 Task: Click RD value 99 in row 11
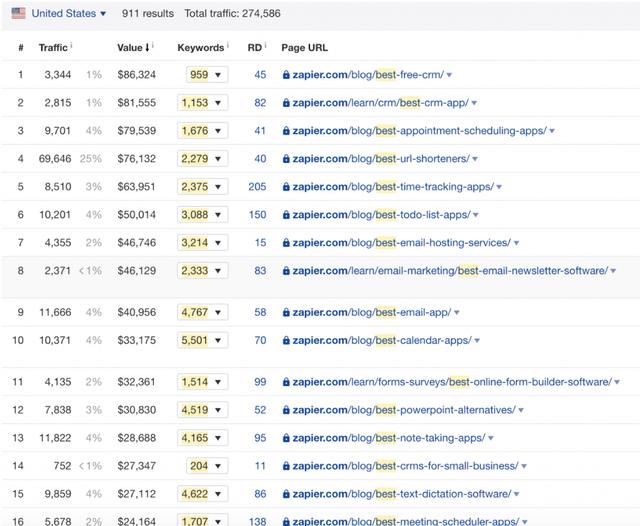pos(260,382)
